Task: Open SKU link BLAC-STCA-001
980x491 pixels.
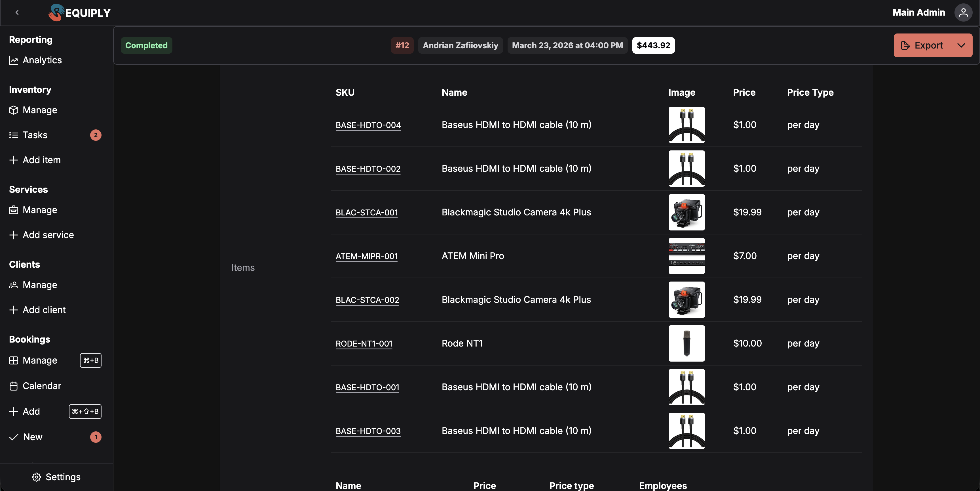Action: [x=366, y=213]
